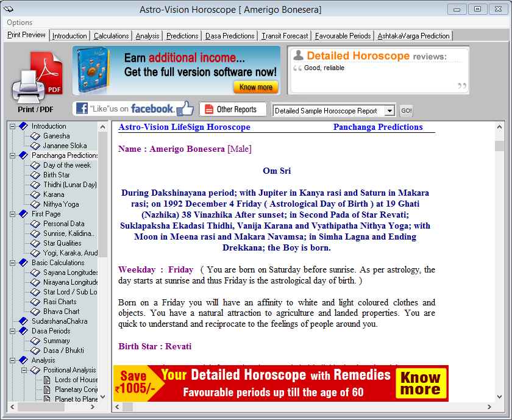Click the book icon beside Panchanga Predictions
This screenshot has width=512, height=420.
24,155
